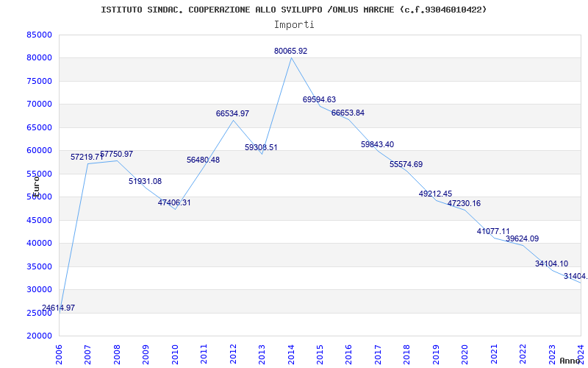Click the x-axis year 2010

175,354
